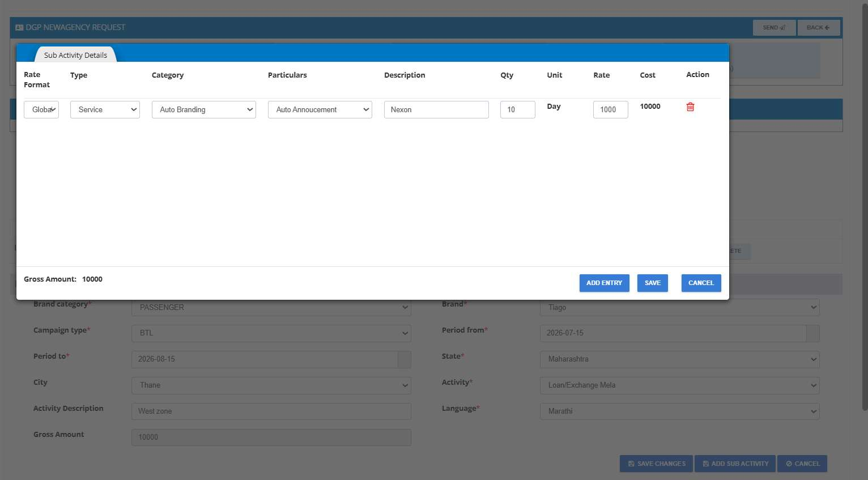Click the Cost value 10000 in the row
868x480 pixels.
[x=650, y=107]
